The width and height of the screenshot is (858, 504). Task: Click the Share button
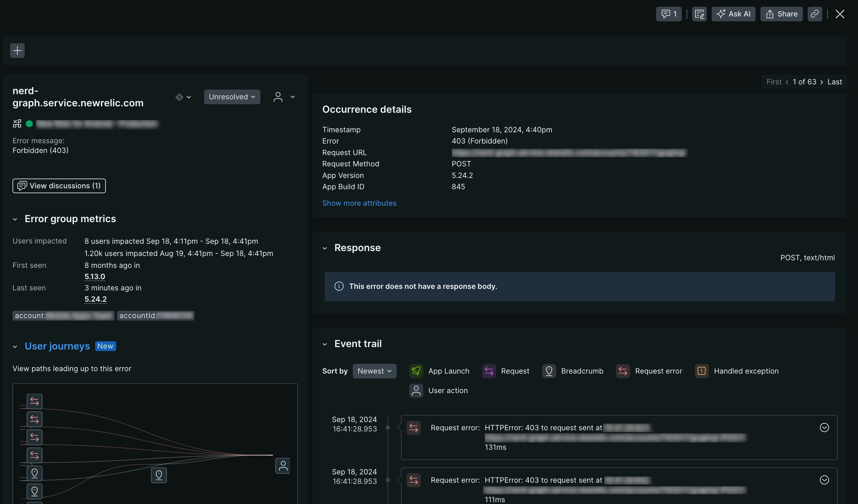(781, 14)
